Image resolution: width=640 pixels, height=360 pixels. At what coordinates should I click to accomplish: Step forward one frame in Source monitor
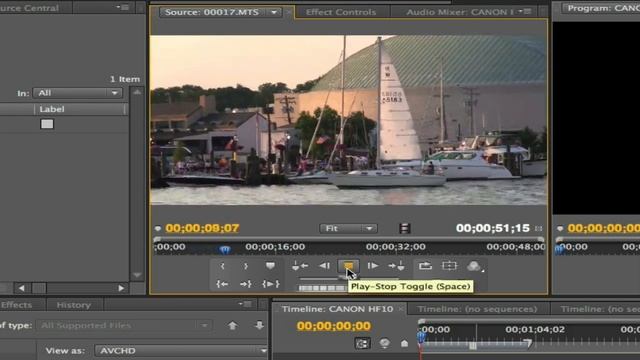coord(372,266)
